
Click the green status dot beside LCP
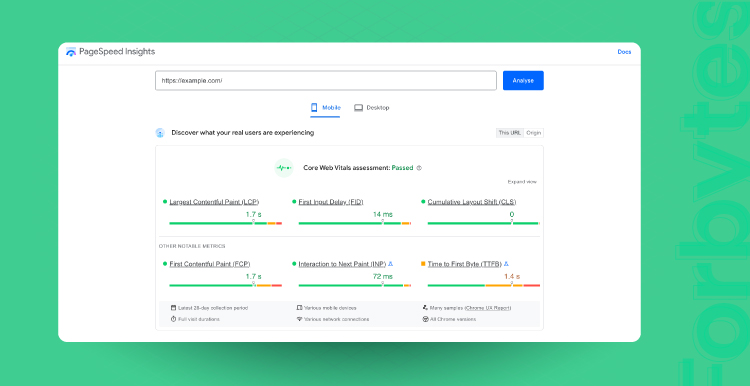pos(165,202)
